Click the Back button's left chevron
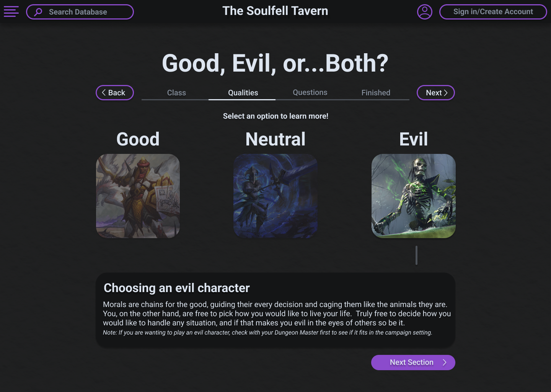This screenshot has width=551, height=392. (x=104, y=93)
